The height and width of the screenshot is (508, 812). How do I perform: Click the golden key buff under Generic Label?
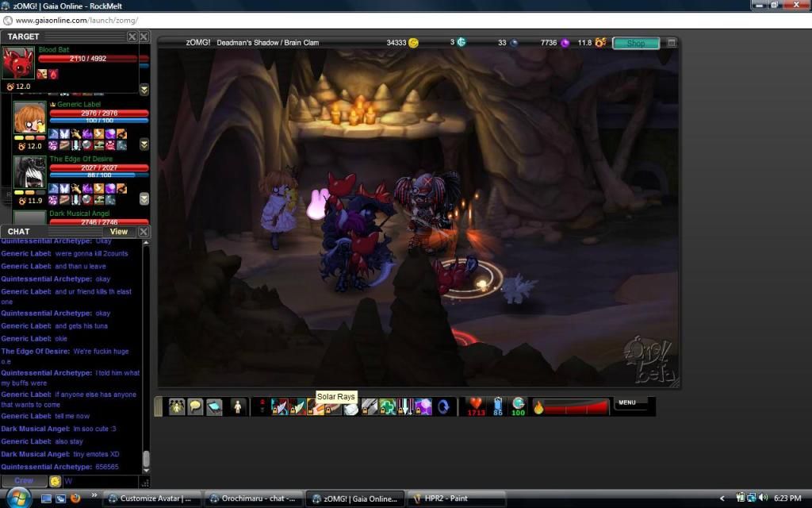pos(76,133)
